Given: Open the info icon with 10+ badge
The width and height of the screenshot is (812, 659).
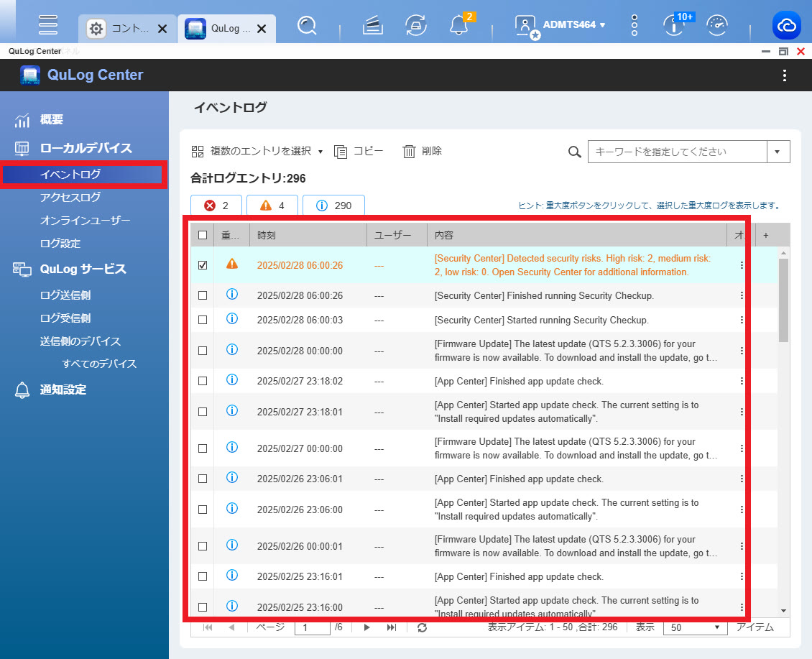Looking at the screenshot, I should (x=675, y=24).
